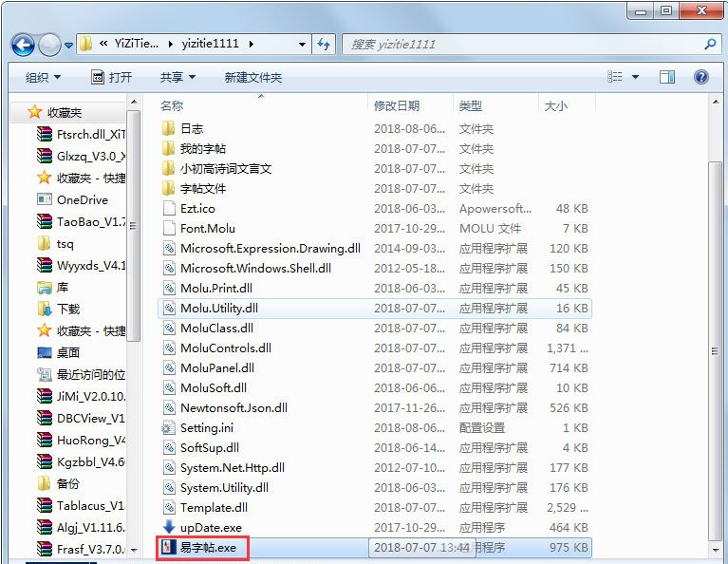Select the Setting.ini configuration file icon
Viewport: 728px width, 564px height.
click(169, 428)
